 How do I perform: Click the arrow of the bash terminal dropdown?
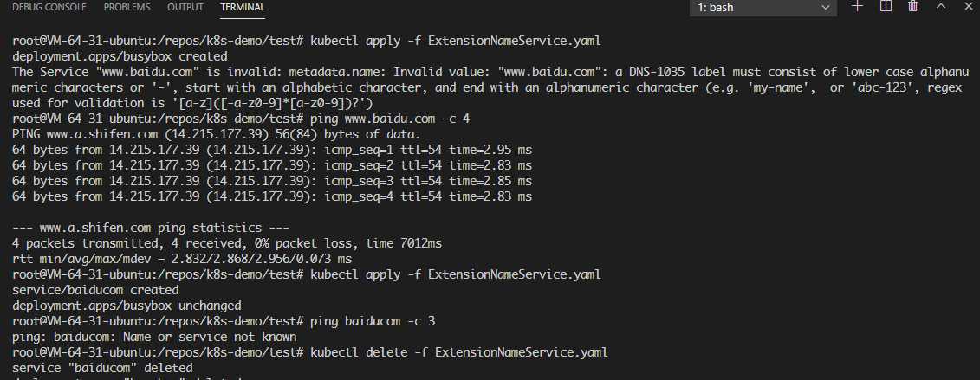[x=826, y=8]
